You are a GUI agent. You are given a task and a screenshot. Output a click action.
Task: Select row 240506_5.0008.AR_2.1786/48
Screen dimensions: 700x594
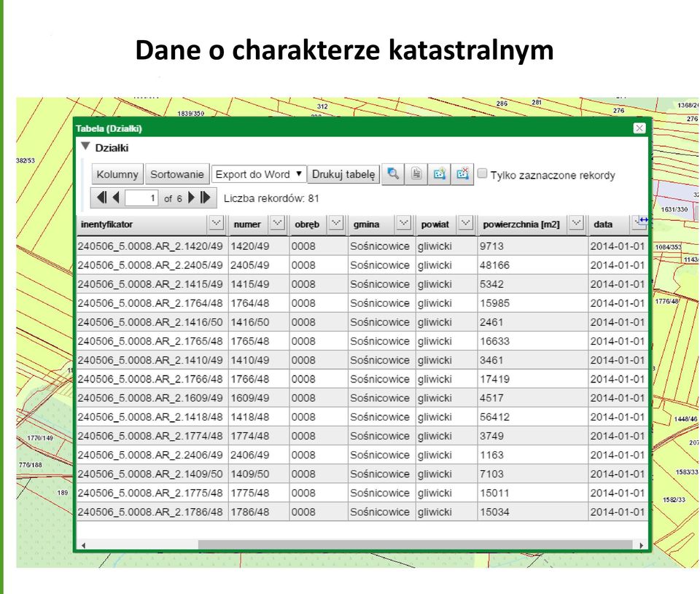362,512
